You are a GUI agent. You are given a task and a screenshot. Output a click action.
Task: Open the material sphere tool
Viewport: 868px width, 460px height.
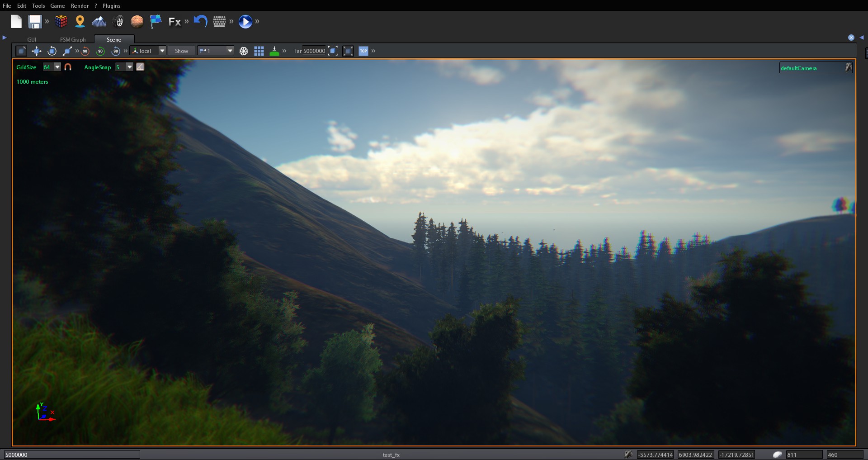pyautogui.click(x=137, y=21)
